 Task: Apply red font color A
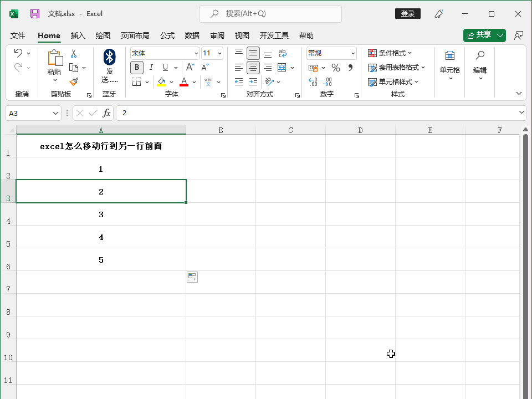pos(184,82)
